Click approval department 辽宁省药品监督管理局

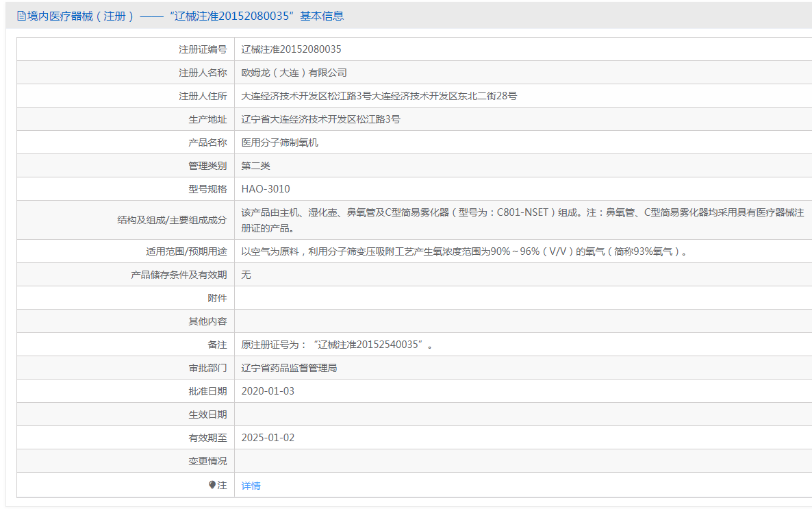coord(289,368)
